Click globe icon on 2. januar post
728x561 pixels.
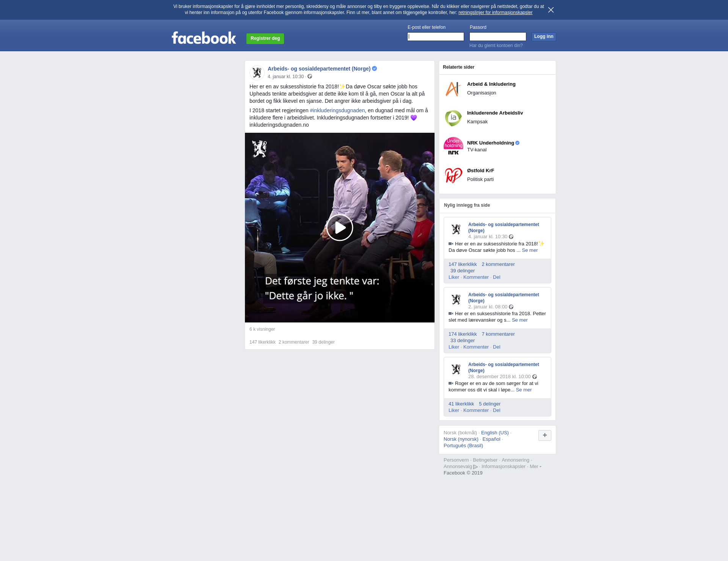(511, 307)
